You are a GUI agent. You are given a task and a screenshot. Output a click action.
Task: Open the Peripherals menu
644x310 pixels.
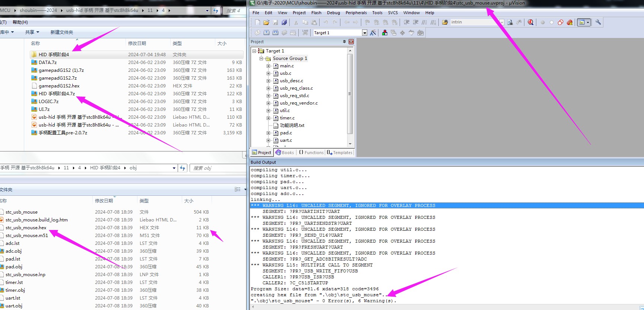[356, 13]
